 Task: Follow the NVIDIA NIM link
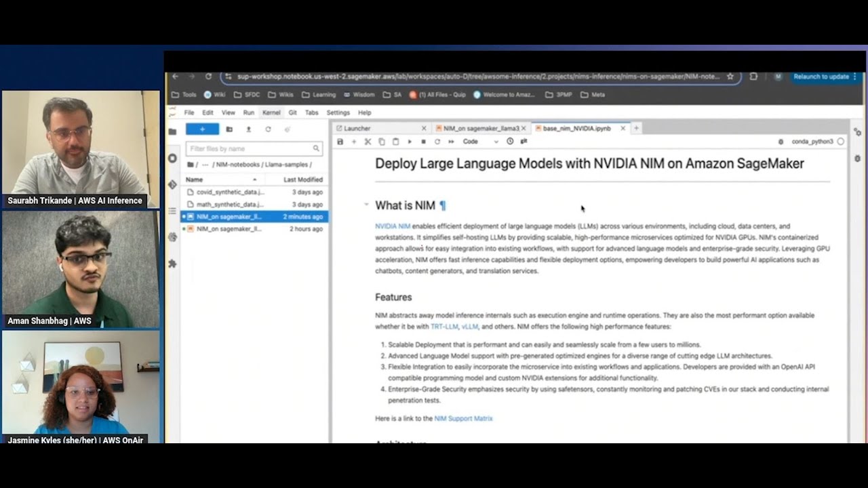tap(393, 226)
